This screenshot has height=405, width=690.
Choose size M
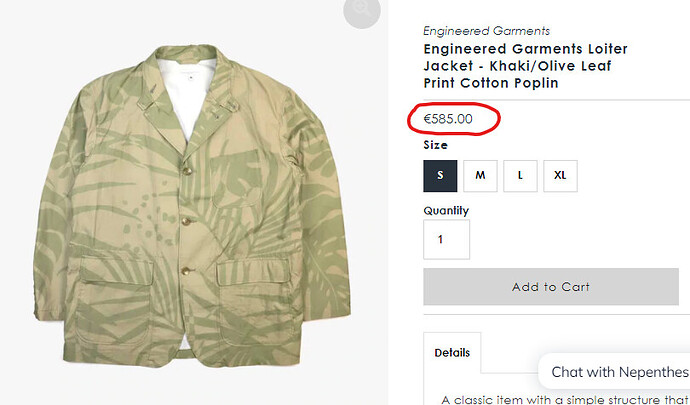pyautogui.click(x=480, y=175)
